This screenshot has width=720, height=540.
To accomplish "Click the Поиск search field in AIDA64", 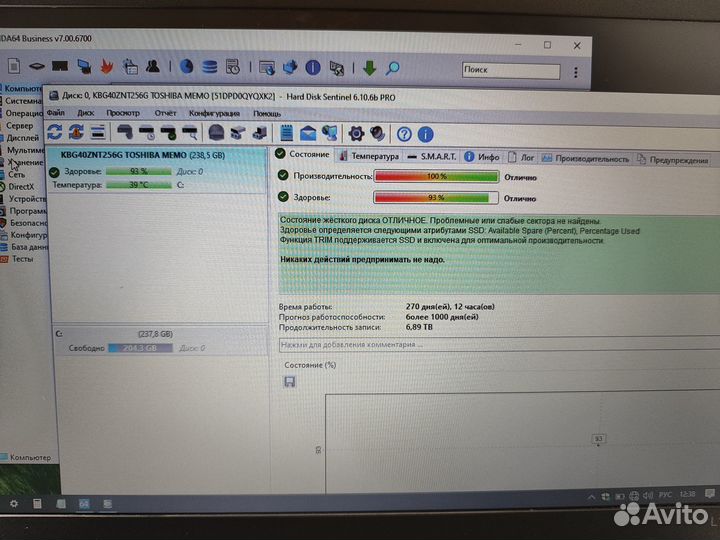I will tap(511, 70).
